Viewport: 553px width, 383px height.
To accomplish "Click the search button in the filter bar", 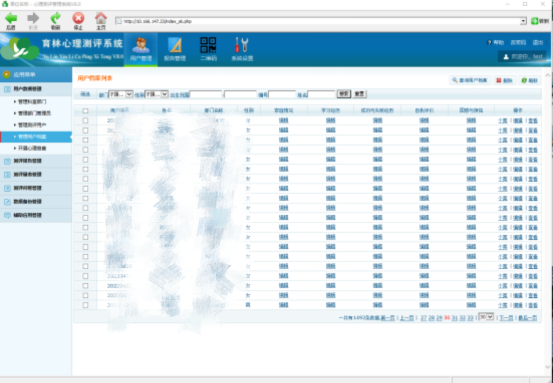I will tap(344, 94).
